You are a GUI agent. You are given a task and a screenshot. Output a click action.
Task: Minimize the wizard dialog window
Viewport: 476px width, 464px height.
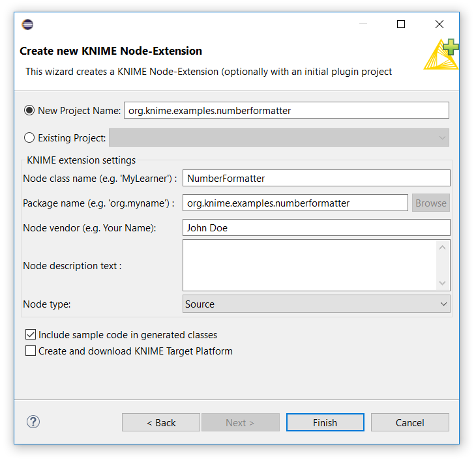pos(363,24)
